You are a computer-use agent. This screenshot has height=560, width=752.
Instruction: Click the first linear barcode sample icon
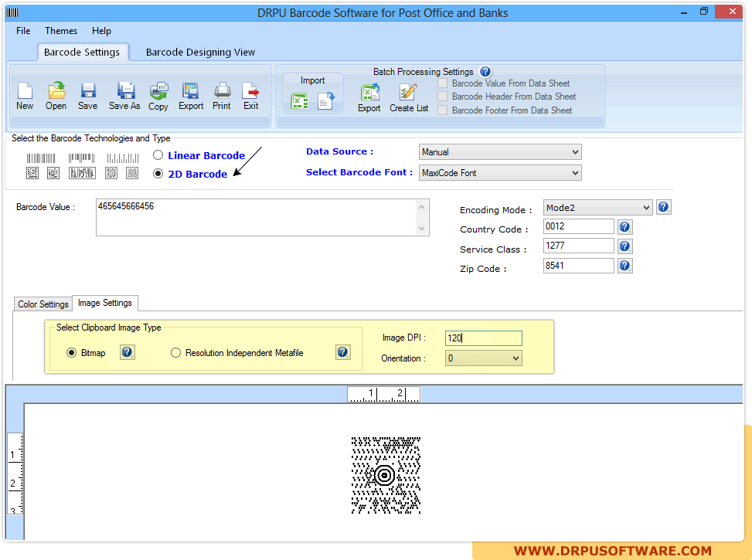pos(41,158)
